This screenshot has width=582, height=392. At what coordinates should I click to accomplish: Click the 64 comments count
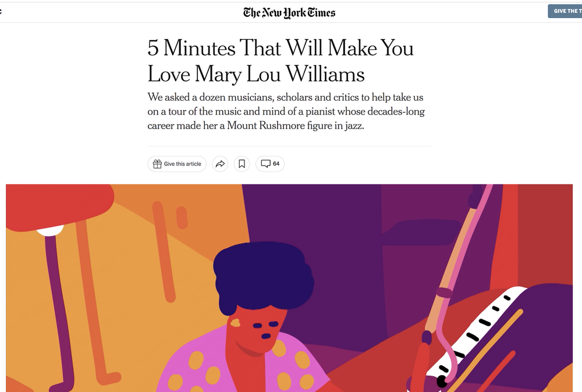point(276,164)
